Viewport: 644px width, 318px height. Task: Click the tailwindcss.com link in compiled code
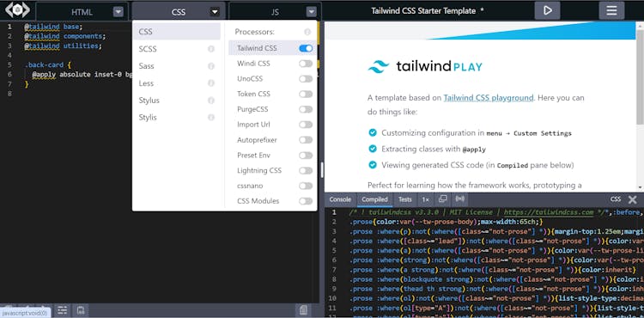(549, 212)
